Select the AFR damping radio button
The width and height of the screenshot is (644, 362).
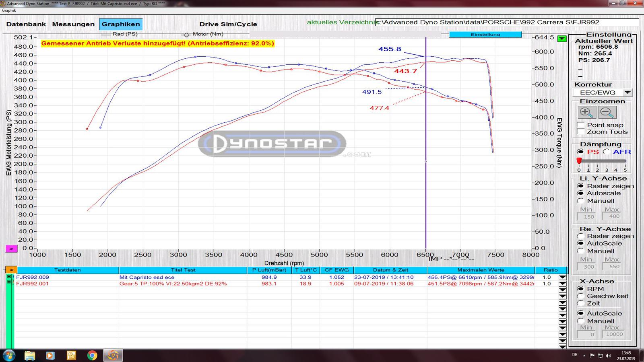606,152
